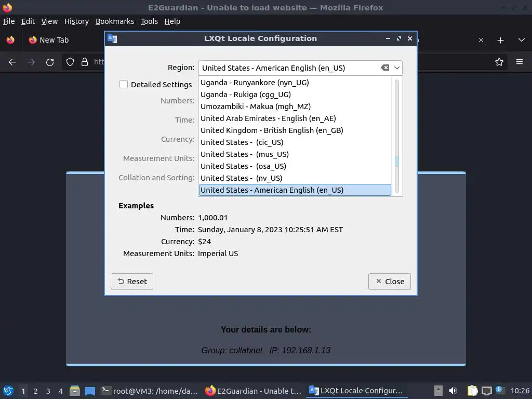This screenshot has height=399, width=532.
Task: Choose the United States (mus_US) entry
Action: (295, 154)
